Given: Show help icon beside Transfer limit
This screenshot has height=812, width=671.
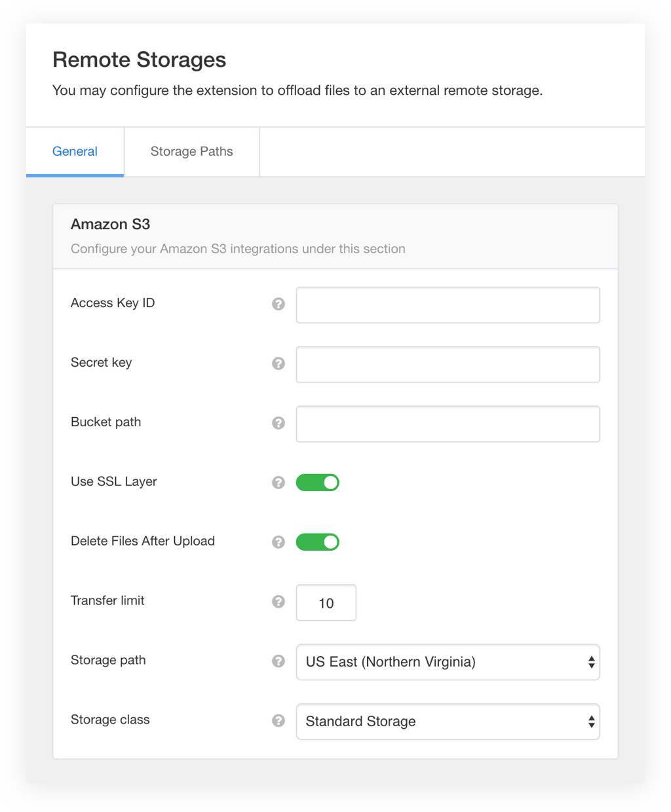Looking at the screenshot, I should point(278,602).
